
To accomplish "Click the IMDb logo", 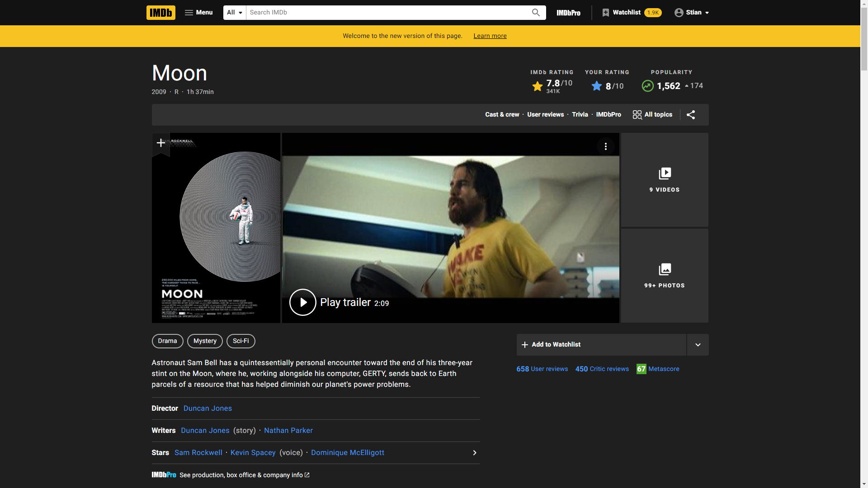I will [x=160, y=13].
